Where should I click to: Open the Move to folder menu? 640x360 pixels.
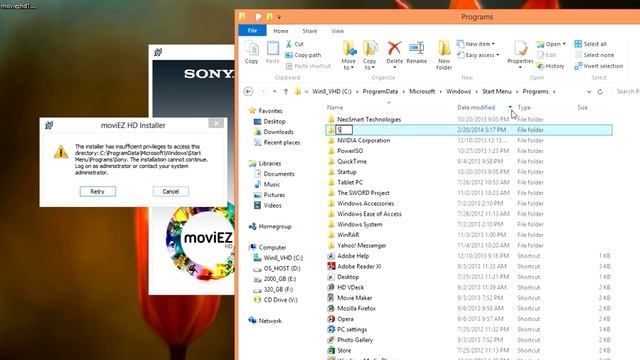(x=349, y=56)
